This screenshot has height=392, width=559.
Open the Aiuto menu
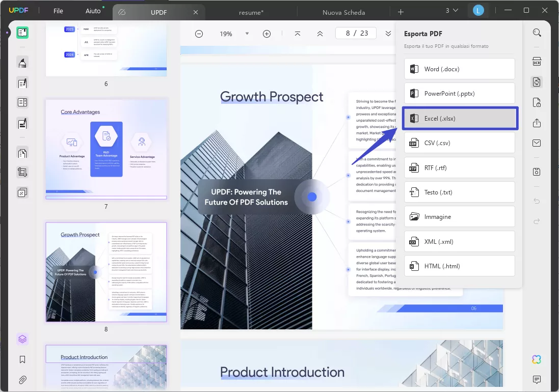(x=93, y=11)
